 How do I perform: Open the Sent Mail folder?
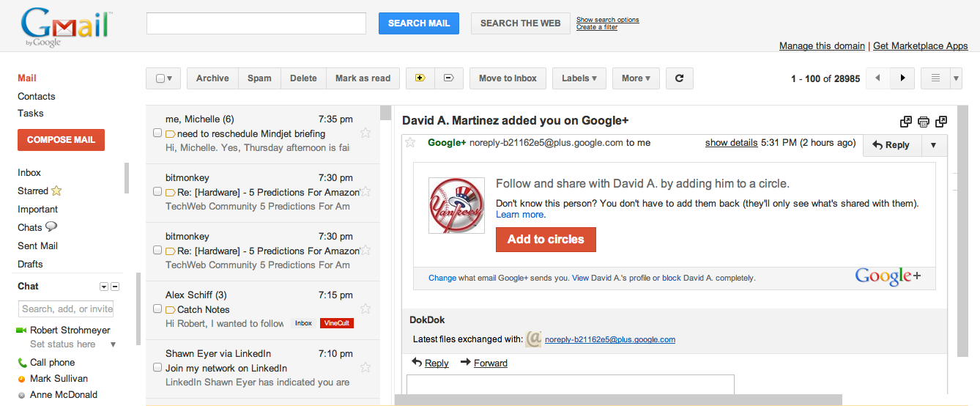tap(38, 246)
